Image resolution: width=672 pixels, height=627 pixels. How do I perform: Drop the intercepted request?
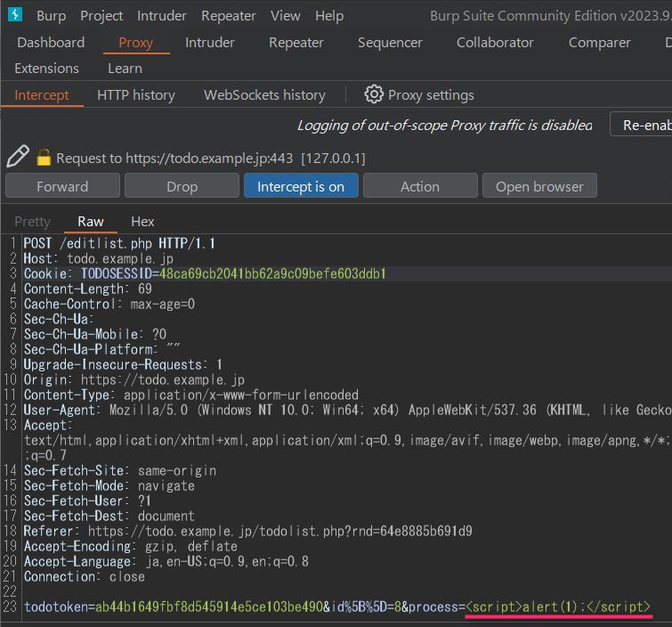click(x=182, y=186)
